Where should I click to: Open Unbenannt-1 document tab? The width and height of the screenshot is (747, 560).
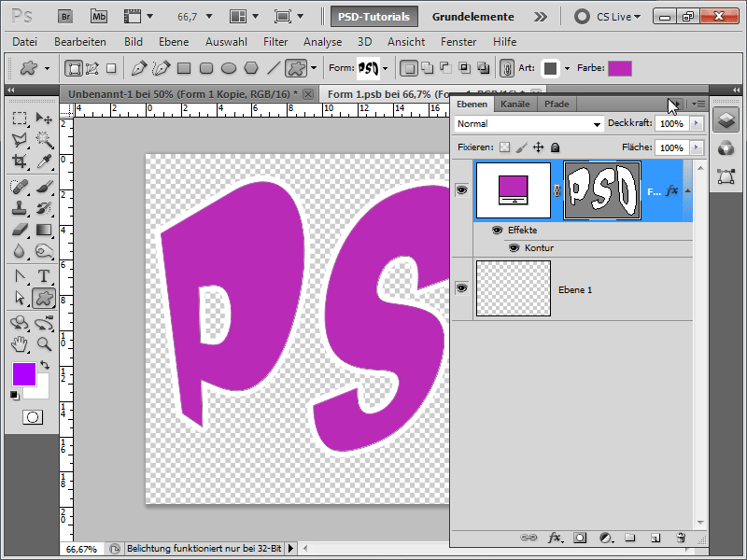coord(183,94)
